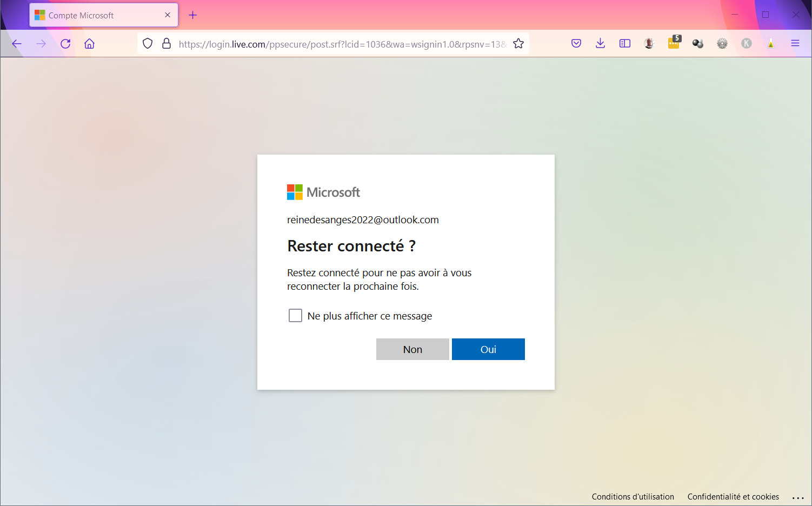Click the forward navigation arrow
Image resolution: width=812 pixels, height=506 pixels.
(x=41, y=44)
